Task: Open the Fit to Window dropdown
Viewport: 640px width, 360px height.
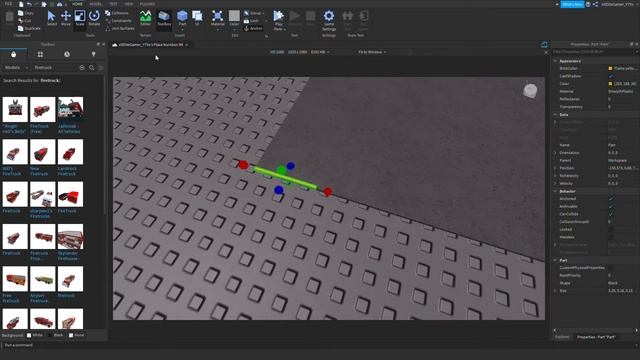Action: click(x=372, y=52)
